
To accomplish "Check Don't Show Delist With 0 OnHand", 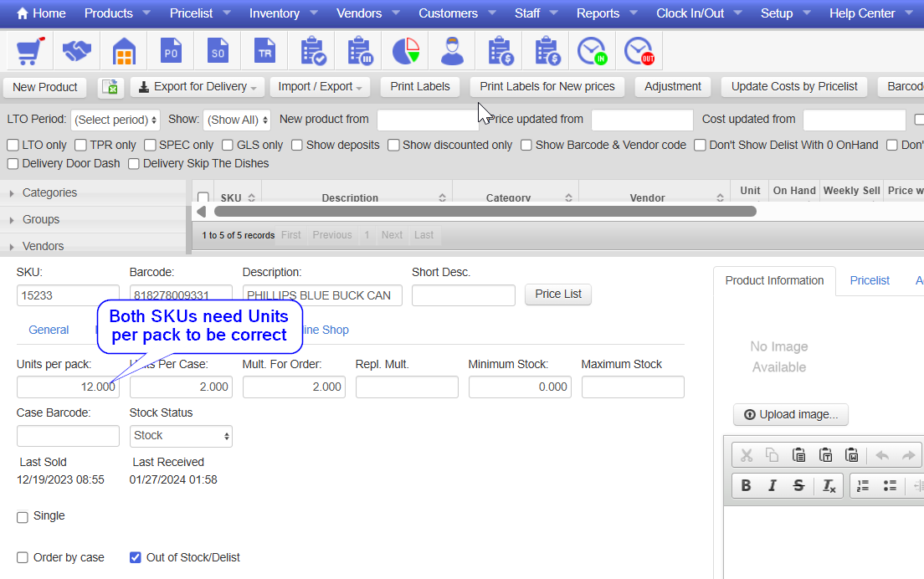I will 700,145.
